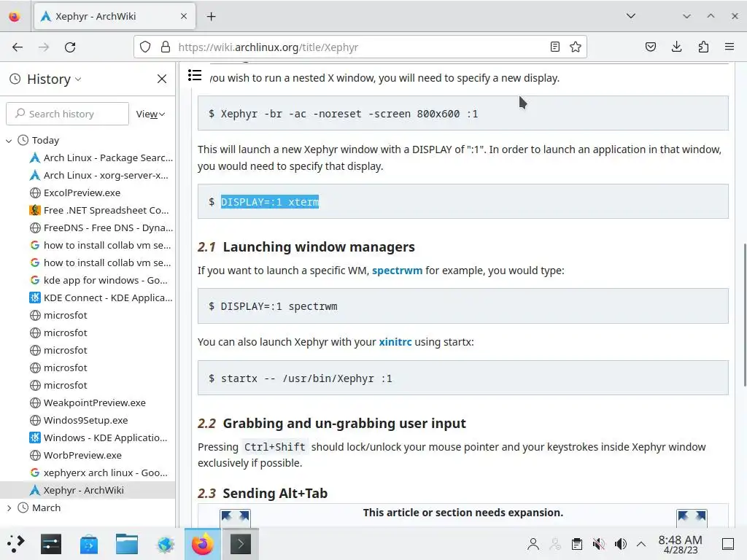Open the Save to Pocket icon
Image resolution: width=747 pixels, height=560 pixels.
point(651,47)
